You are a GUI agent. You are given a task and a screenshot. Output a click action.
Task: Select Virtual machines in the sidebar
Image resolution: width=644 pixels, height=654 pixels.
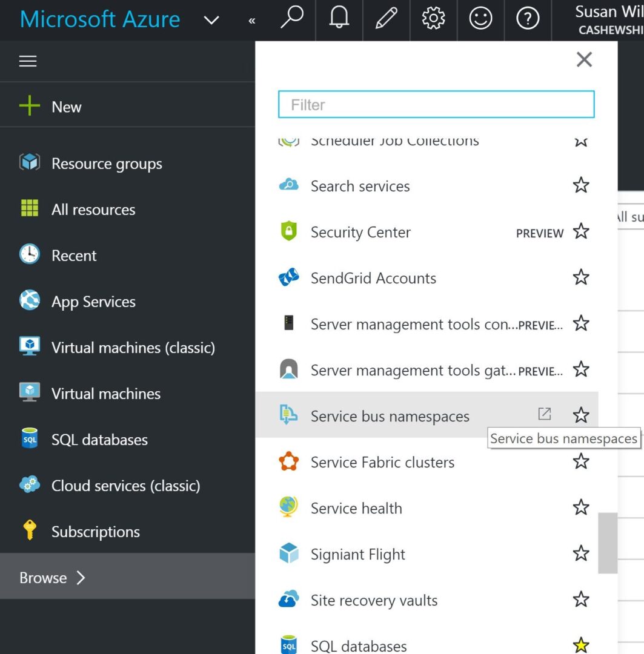105,394
